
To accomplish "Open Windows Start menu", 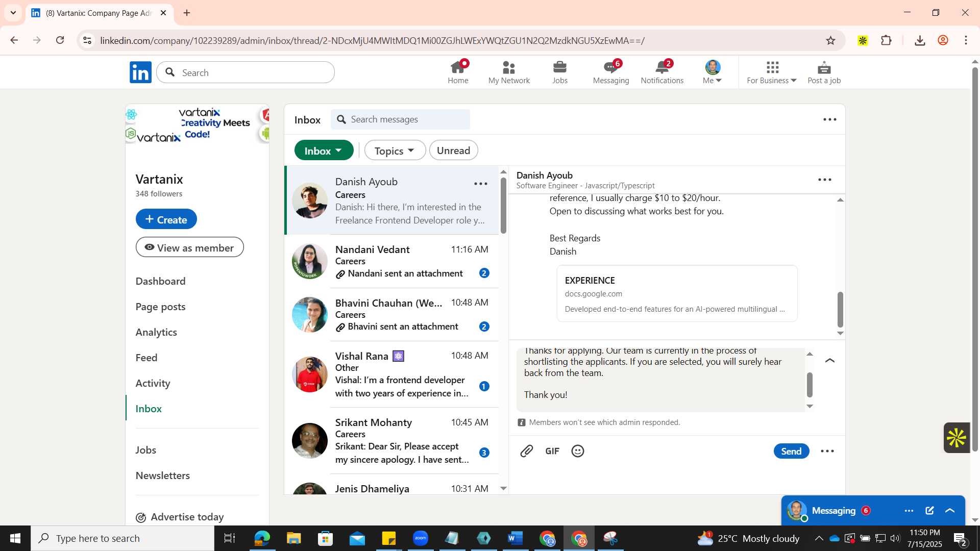I will coord(15,538).
